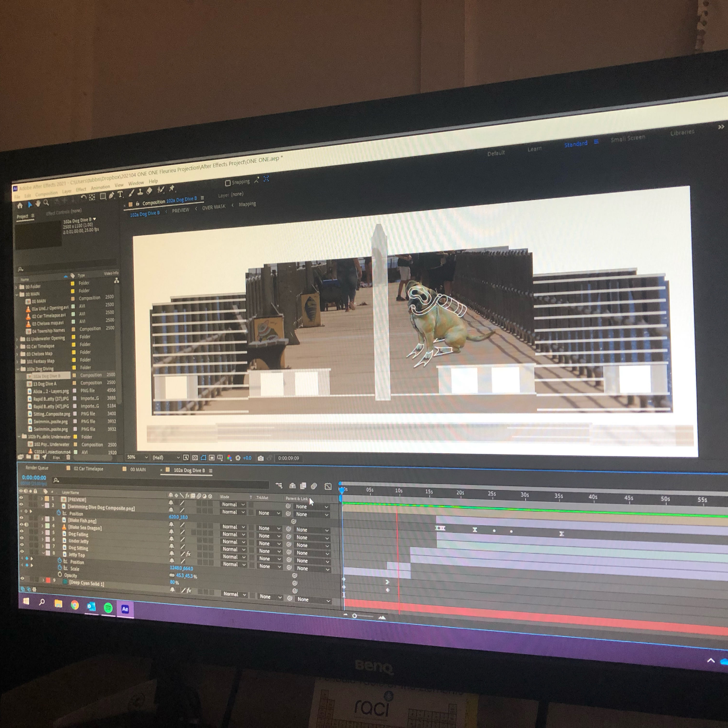Expand the Blake Fish.png layer properties
Image resolution: width=728 pixels, height=728 pixels.
pyautogui.click(x=42, y=519)
